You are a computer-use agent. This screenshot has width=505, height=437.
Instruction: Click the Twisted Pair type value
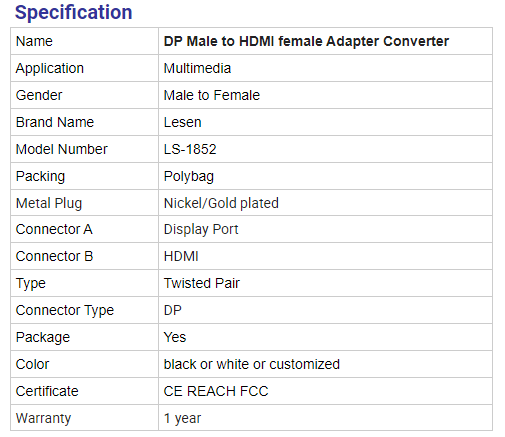click(201, 283)
